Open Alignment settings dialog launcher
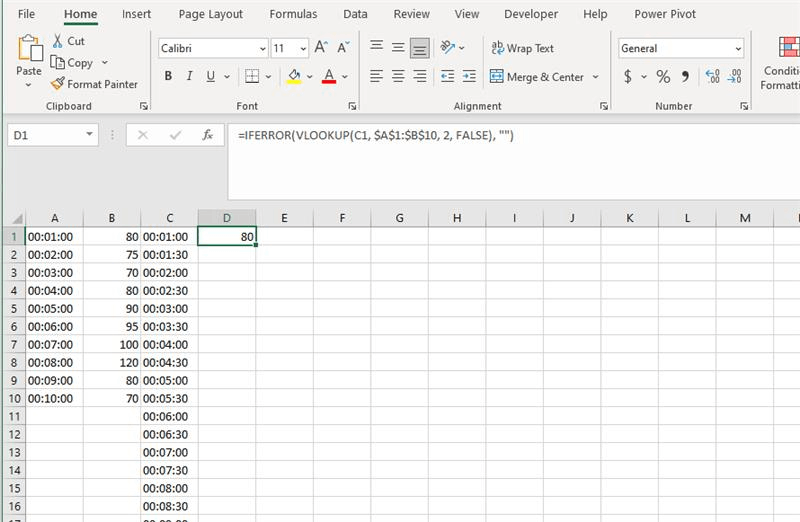This screenshot has height=522, width=800. point(604,106)
